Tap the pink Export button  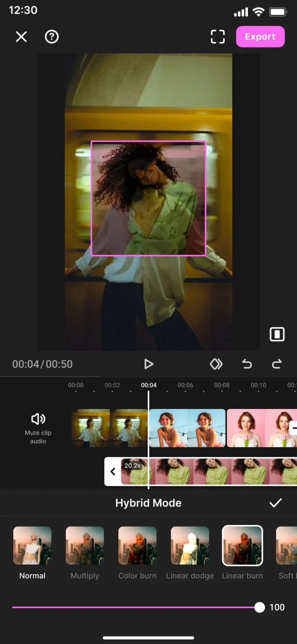[x=260, y=37]
